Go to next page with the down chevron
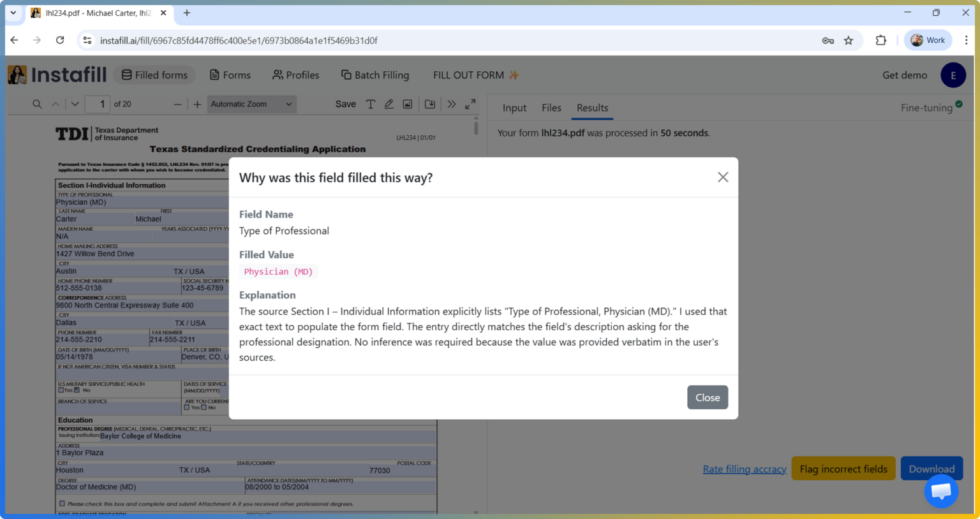Screen dimensions: 980x519 coord(75,103)
